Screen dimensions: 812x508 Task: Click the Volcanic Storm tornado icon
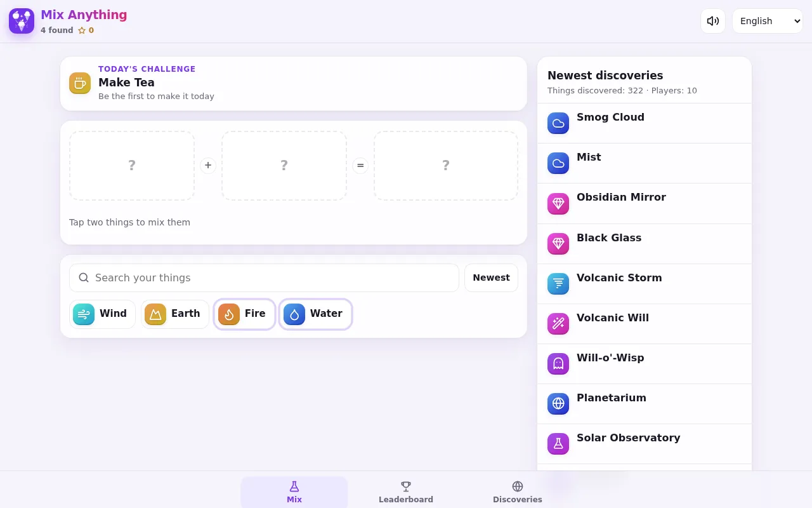pos(558,283)
